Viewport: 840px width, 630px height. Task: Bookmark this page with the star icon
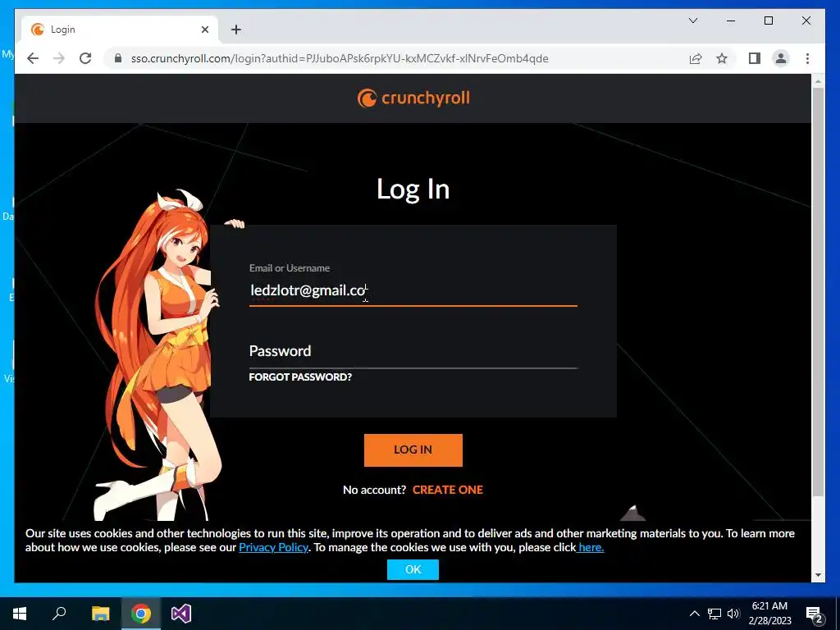point(722,58)
